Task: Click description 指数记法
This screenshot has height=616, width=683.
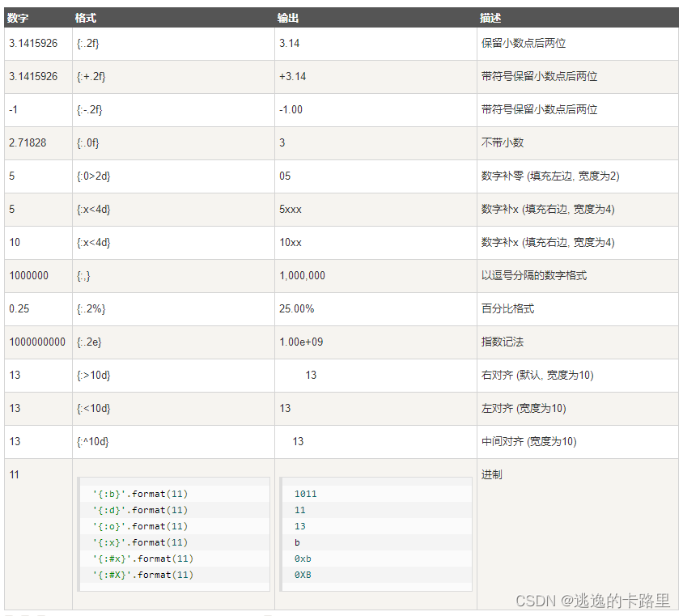Action: coord(503,342)
